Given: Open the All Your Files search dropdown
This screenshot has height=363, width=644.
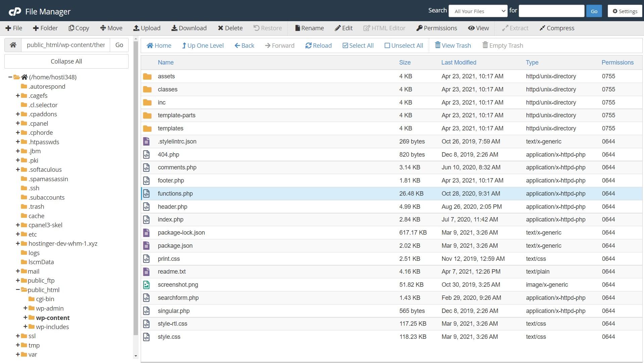Looking at the screenshot, I should click(x=477, y=11).
